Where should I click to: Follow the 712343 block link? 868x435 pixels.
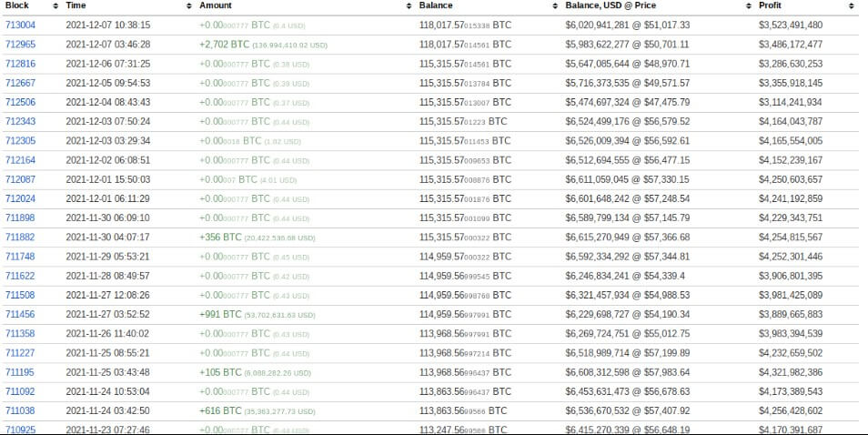20,121
